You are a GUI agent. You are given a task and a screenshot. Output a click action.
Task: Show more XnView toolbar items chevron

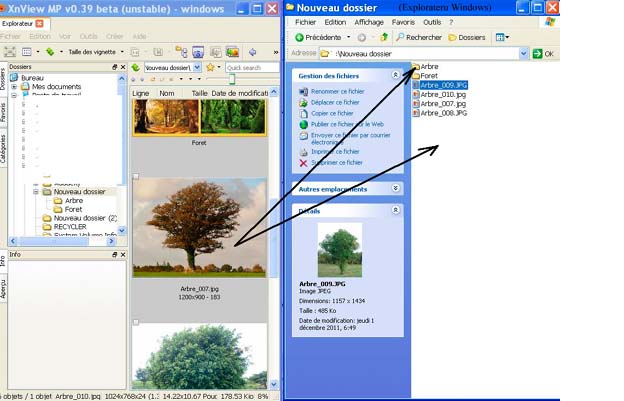tap(275, 52)
